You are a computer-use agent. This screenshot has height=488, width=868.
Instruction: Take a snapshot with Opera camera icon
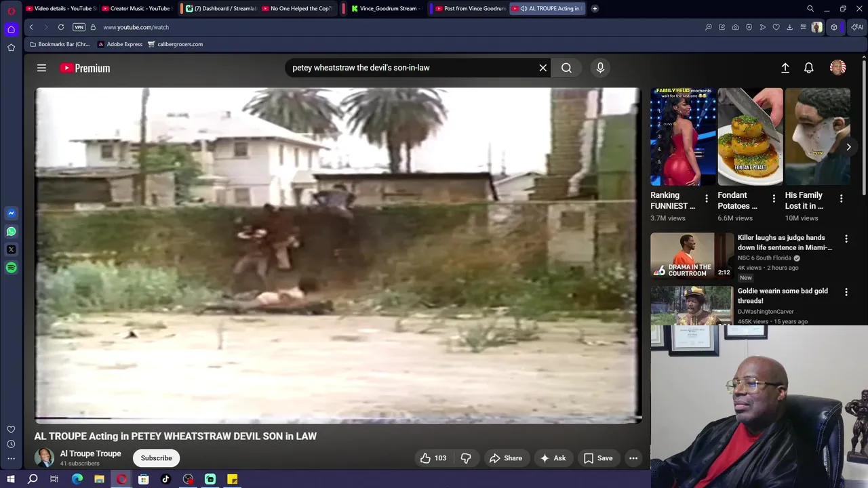click(736, 27)
